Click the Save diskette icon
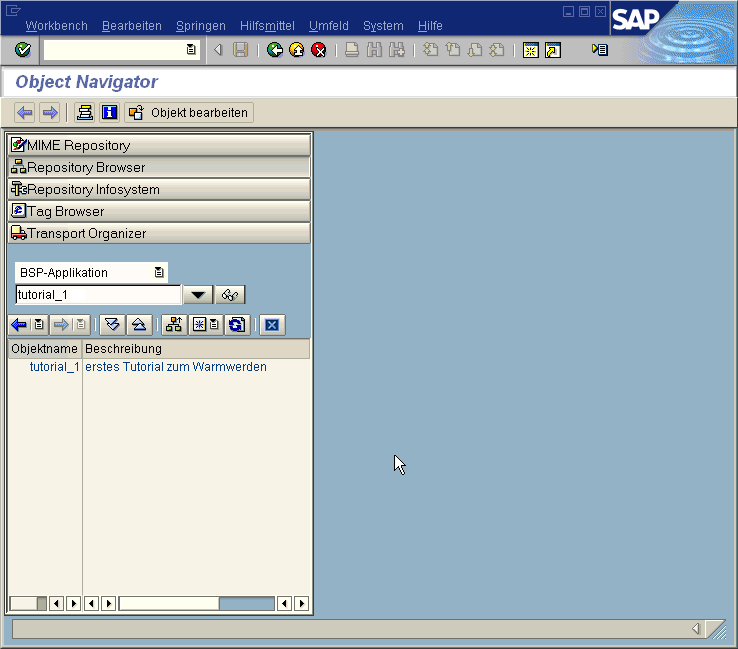 pyautogui.click(x=241, y=50)
